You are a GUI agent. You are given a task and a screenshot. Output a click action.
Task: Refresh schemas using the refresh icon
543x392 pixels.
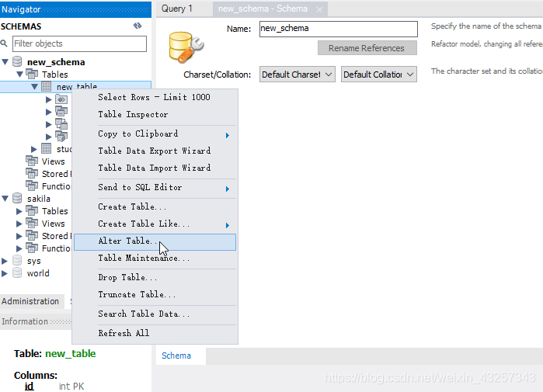pos(137,26)
